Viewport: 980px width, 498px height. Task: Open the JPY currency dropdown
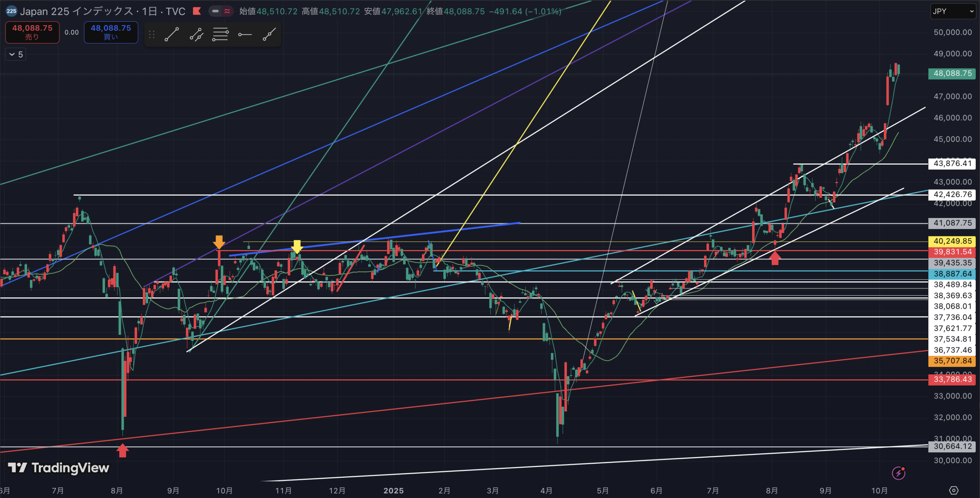953,11
